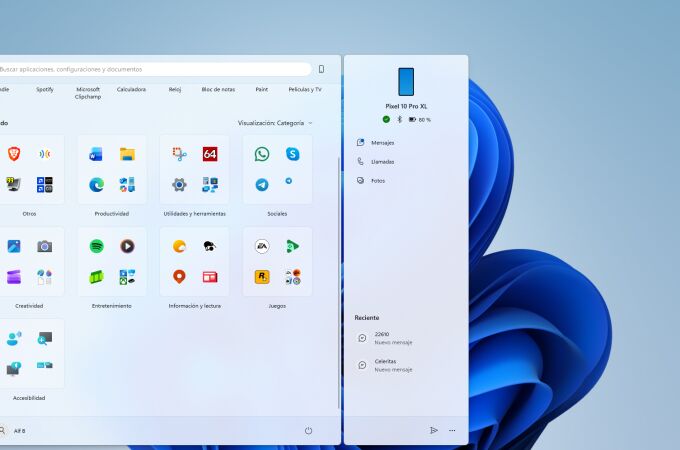Click the battery 80 % indicator
This screenshot has width=680, height=450.
click(x=420, y=119)
